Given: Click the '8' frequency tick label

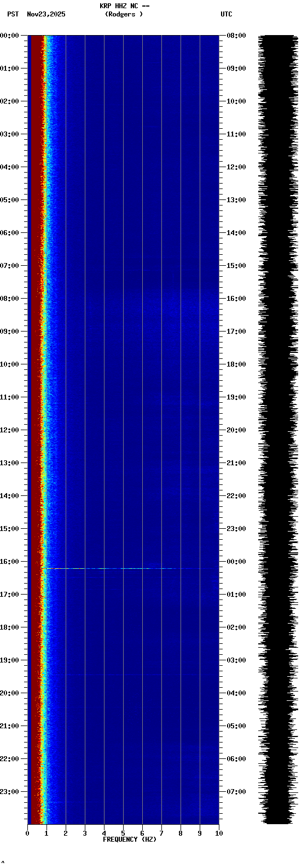Looking at the screenshot, I should 181,834.
